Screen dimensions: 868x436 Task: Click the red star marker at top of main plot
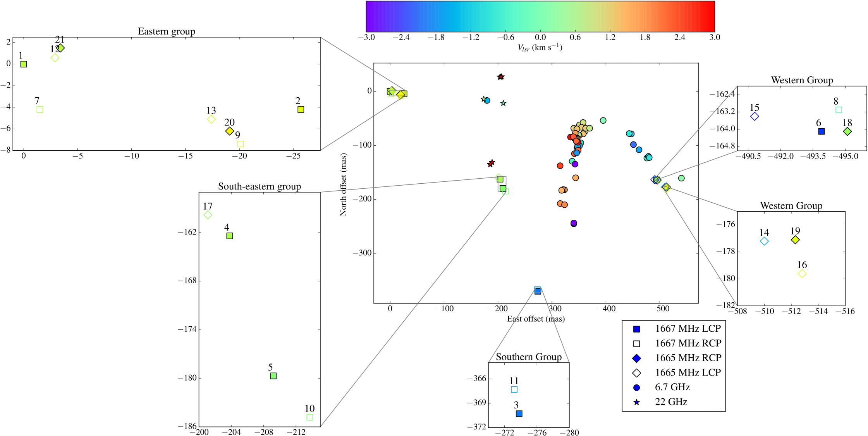[501, 77]
